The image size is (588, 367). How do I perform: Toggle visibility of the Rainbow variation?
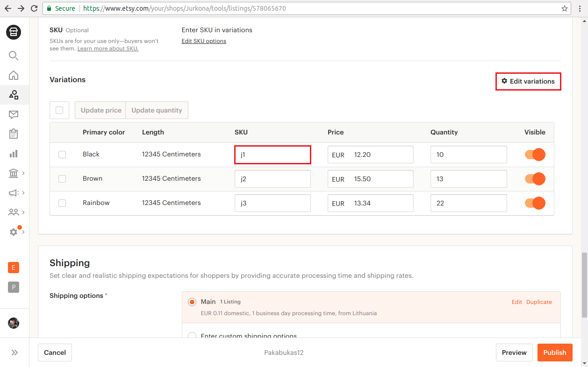[535, 203]
